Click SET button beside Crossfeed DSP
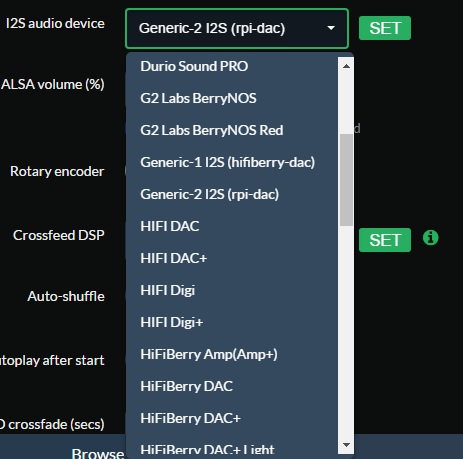Viewport: 463px width, 459px height. (x=385, y=240)
